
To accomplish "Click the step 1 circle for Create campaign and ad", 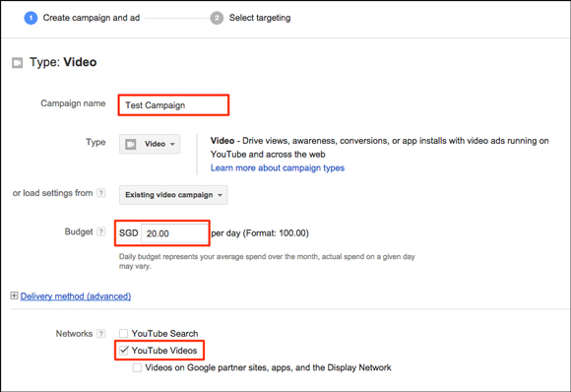I will [x=31, y=18].
